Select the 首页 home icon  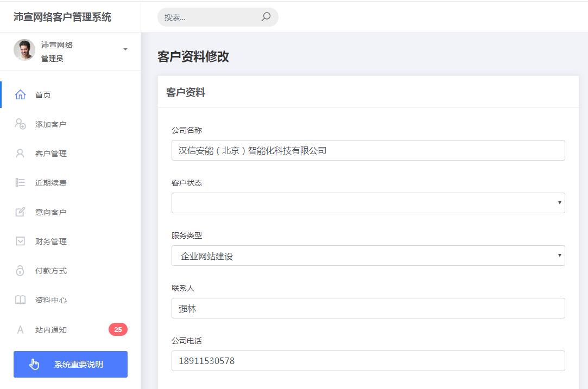click(x=20, y=94)
